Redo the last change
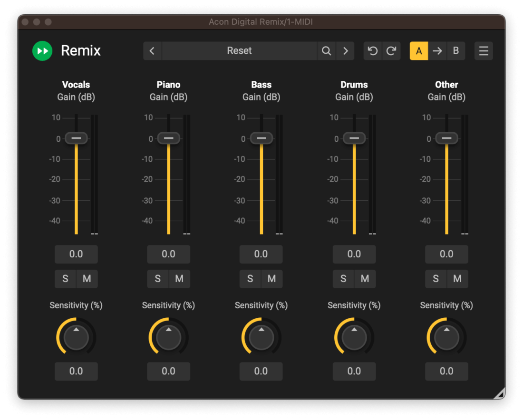Screen dimensions: 523x420 click(x=391, y=51)
